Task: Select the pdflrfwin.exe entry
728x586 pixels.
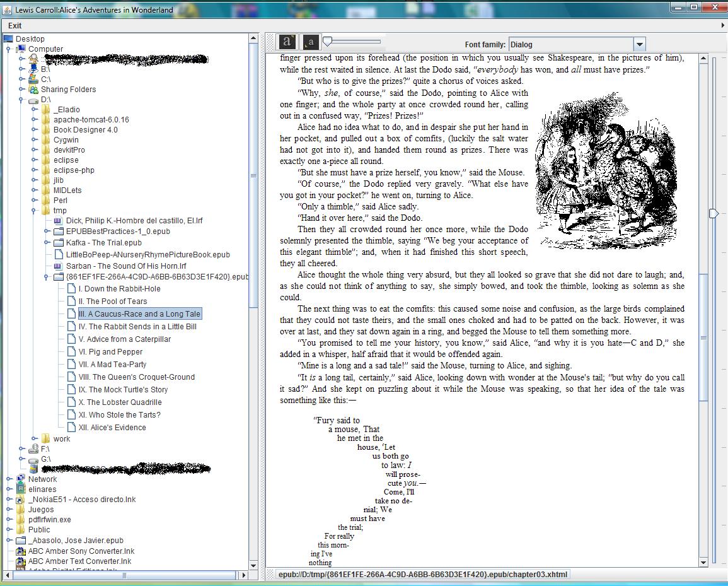Action: (50, 520)
